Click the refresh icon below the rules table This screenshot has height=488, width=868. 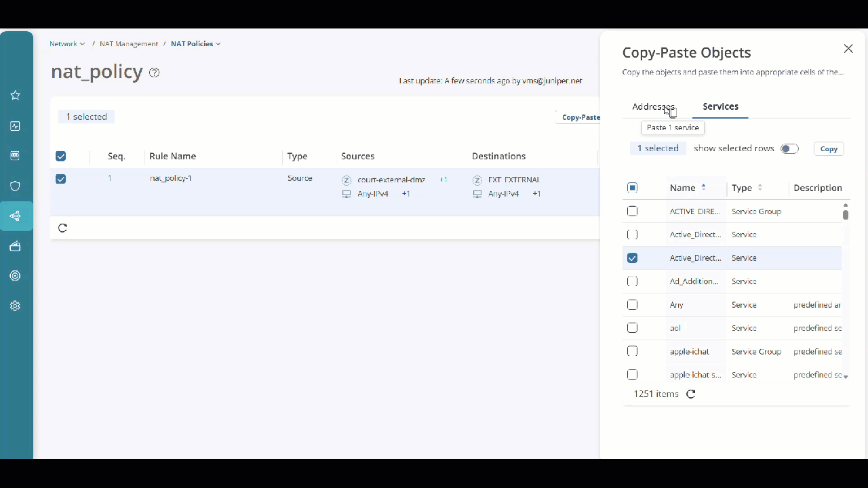pyautogui.click(x=62, y=228)
